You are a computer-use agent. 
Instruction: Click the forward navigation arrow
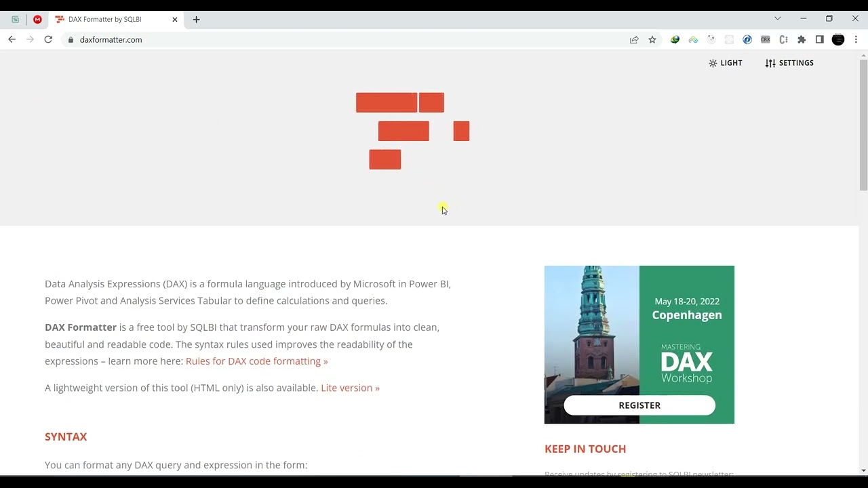point(30,39)
